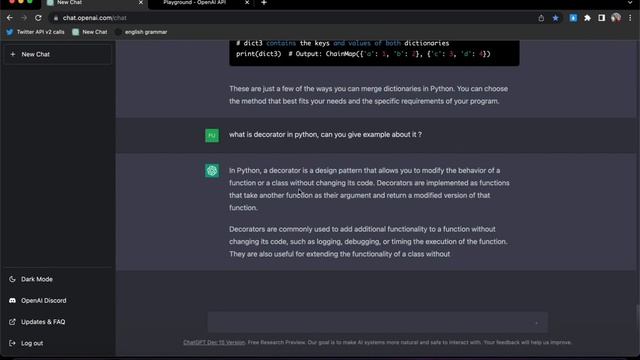Open the Chrome profile avatar
This screenshot has height=360, width=640.
click(616, 18)
